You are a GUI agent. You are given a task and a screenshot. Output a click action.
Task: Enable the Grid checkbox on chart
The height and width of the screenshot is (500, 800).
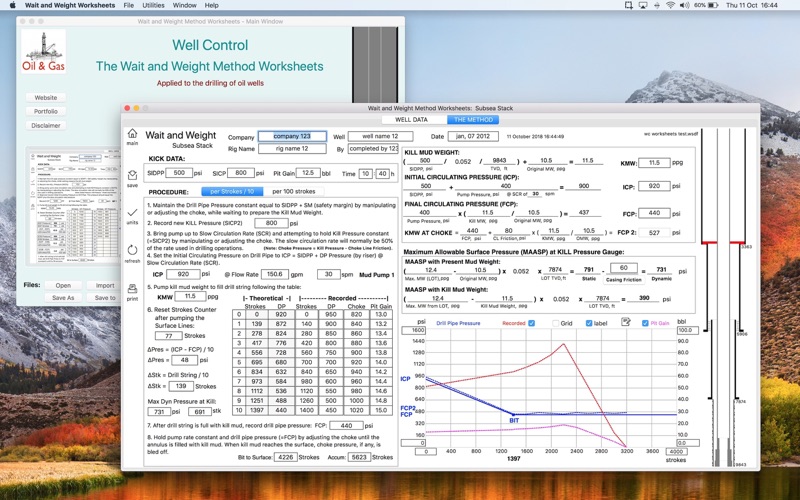556,323
